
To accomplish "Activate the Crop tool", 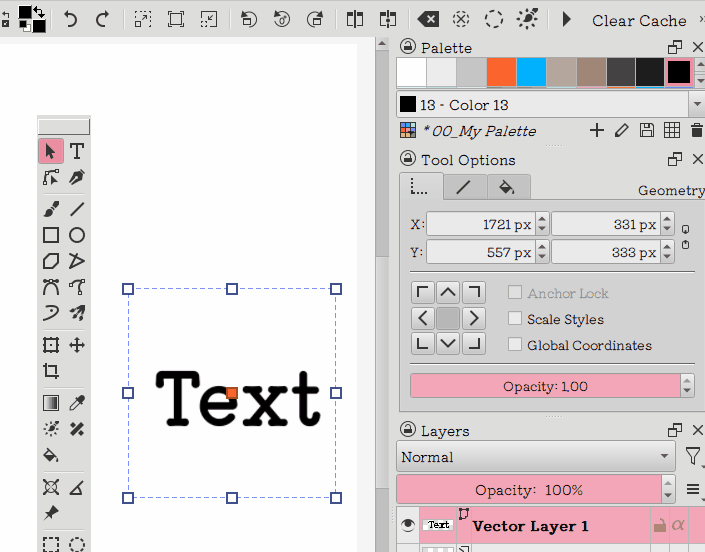I will pyautogui.click(x=51, y=371).
